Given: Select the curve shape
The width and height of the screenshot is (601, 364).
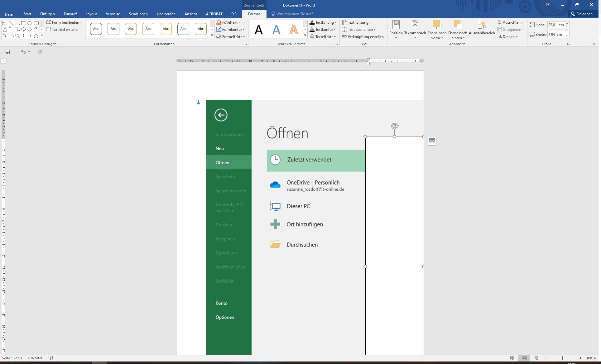Looking at the screenshot, I should [17, 36].
